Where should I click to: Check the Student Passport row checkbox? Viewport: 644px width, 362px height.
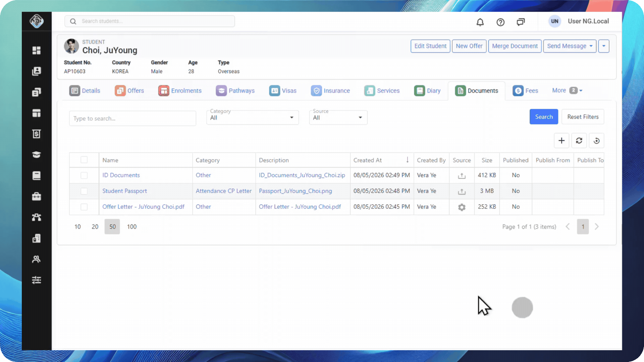(84, 191)
